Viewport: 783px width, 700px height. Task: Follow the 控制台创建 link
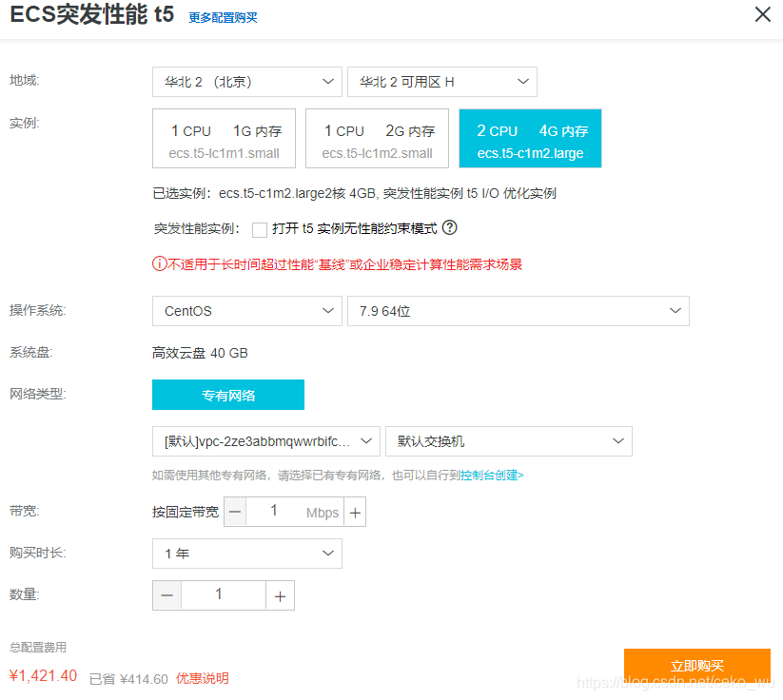coord(492,476)
